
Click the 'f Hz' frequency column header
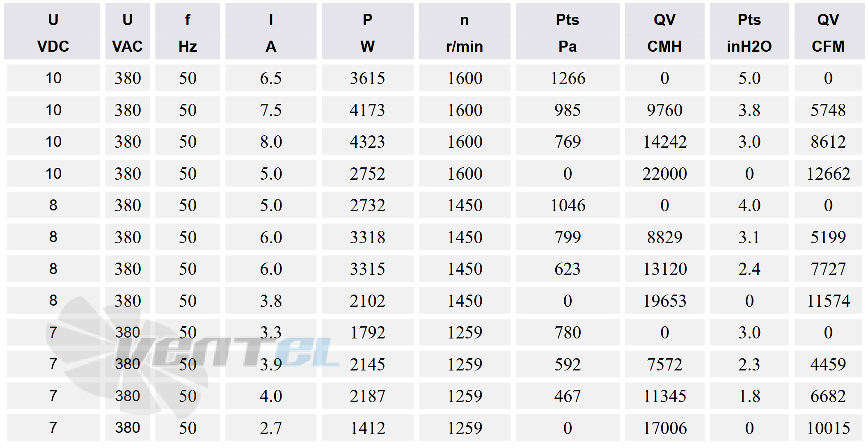click(x=188, y=32)
